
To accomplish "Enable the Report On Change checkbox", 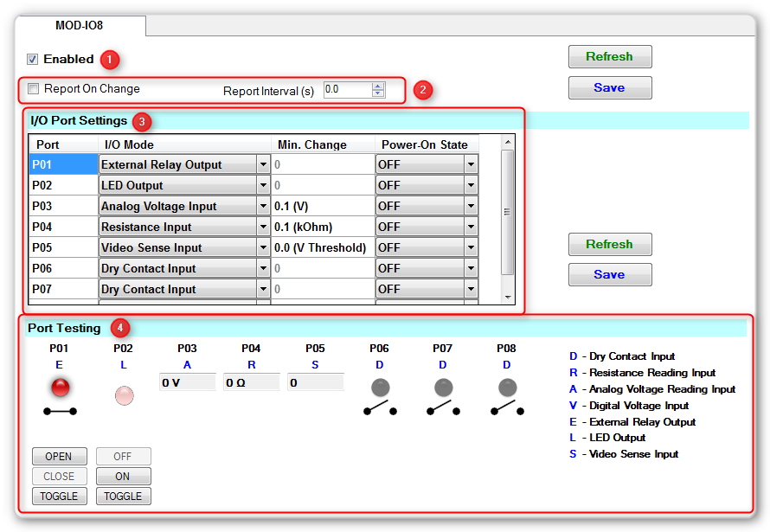I will click(34, 88).
